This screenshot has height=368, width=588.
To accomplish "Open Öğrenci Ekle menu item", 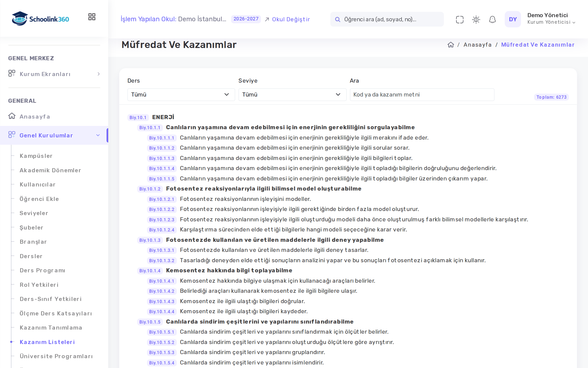I will [39, 199].
